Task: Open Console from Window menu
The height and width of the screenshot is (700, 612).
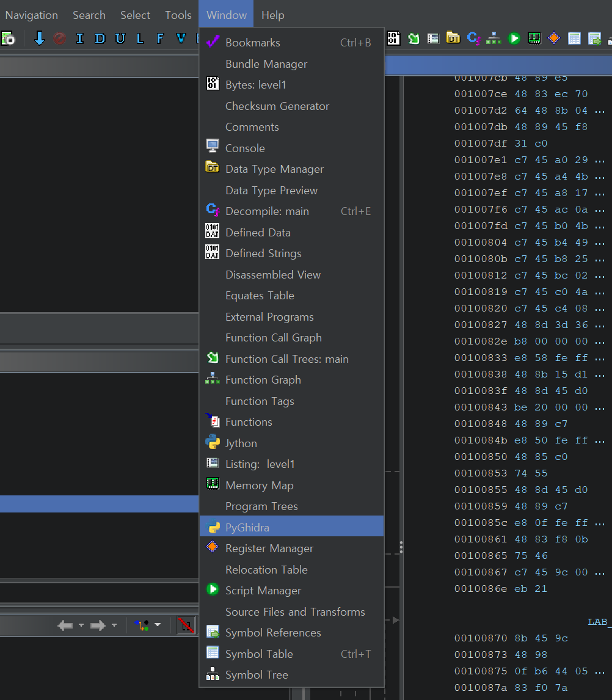Action: click(x=291, y=148)
